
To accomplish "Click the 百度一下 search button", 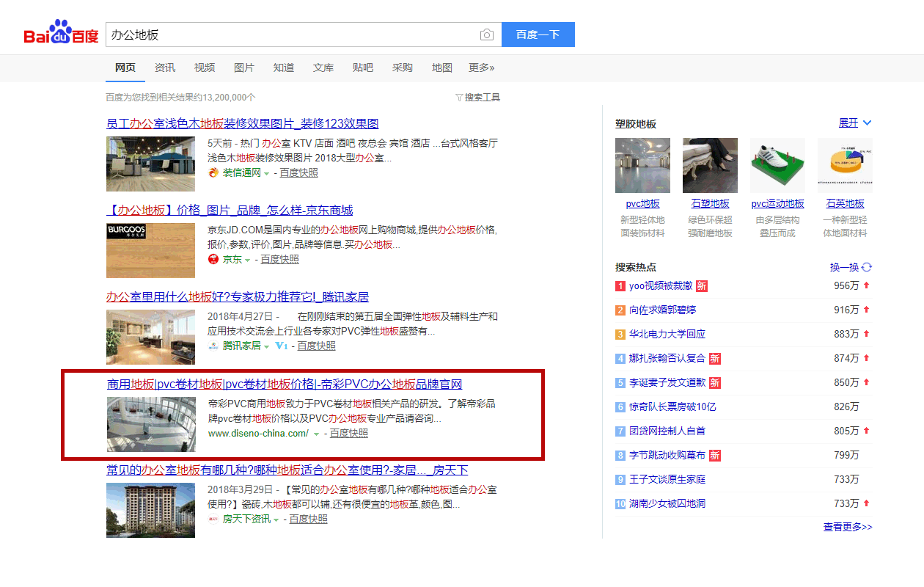I will [538, 34].
